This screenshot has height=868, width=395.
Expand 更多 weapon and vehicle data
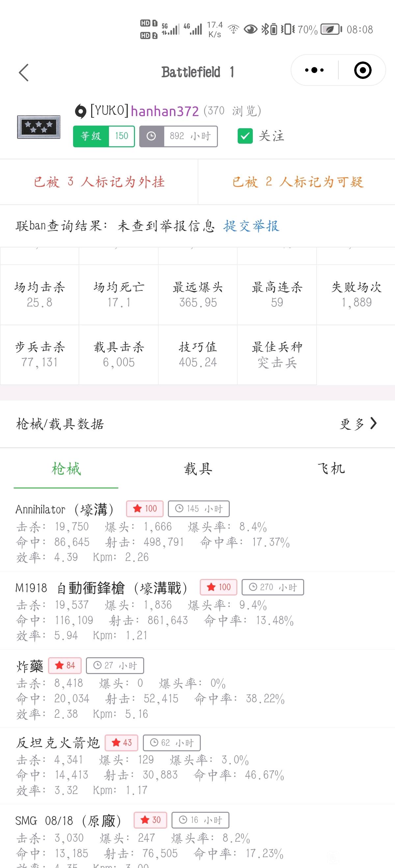pyautogui.click(x=358, y=423)
